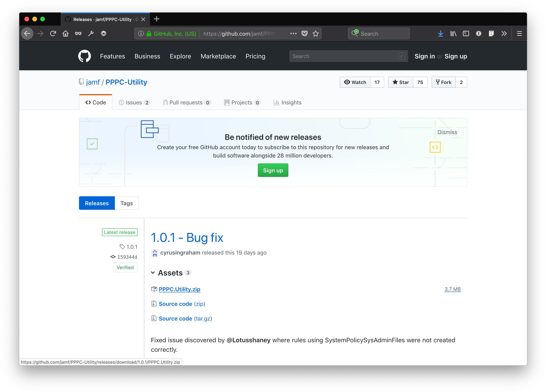Open Marketplace in GitHub navigation
Viewport: 546px width, 392px height.
pos(218,56)
